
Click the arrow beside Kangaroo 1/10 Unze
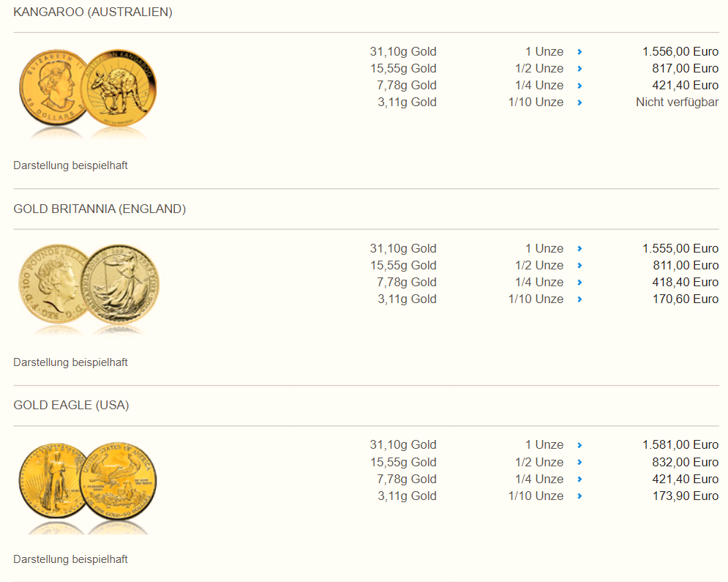(579, 102)
